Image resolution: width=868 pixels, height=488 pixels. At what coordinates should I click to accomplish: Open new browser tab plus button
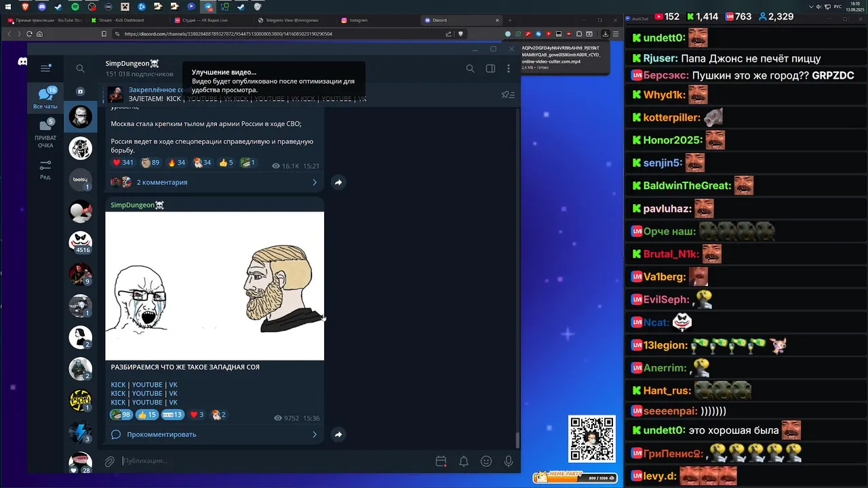[x=511, y=20]
